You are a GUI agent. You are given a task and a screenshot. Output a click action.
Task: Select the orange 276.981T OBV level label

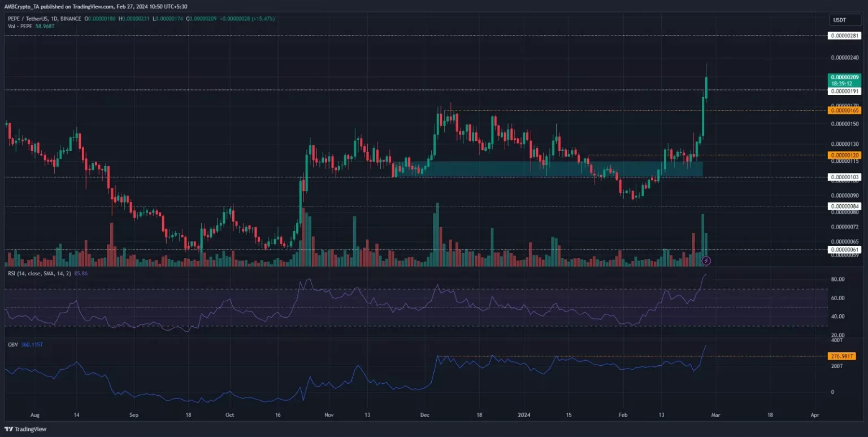[842, 356]
